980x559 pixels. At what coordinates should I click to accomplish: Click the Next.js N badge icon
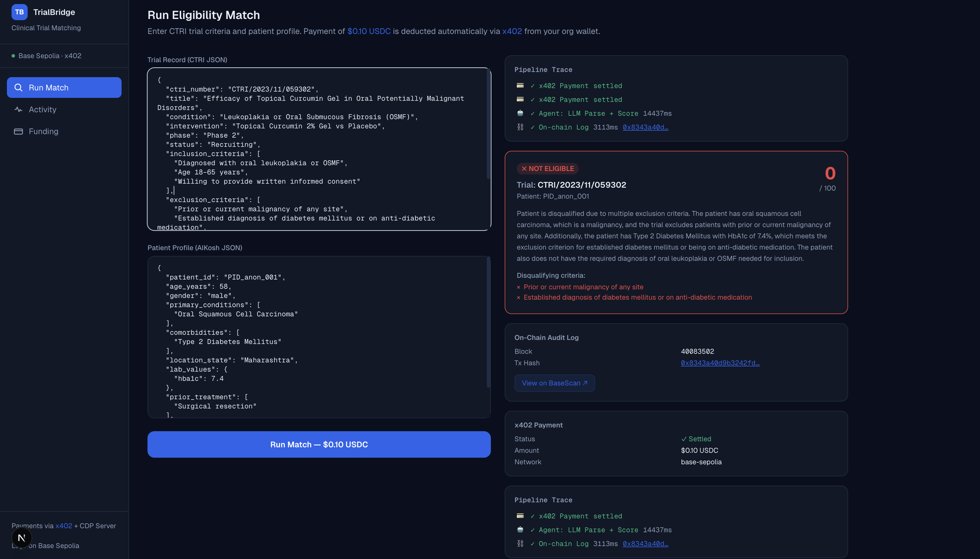coord(22,537)
